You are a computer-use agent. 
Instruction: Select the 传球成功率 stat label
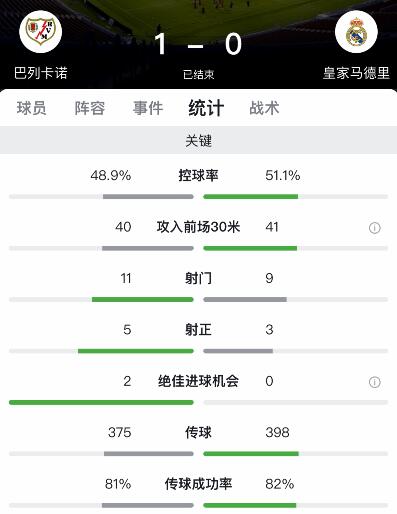[x=198, y=484]
